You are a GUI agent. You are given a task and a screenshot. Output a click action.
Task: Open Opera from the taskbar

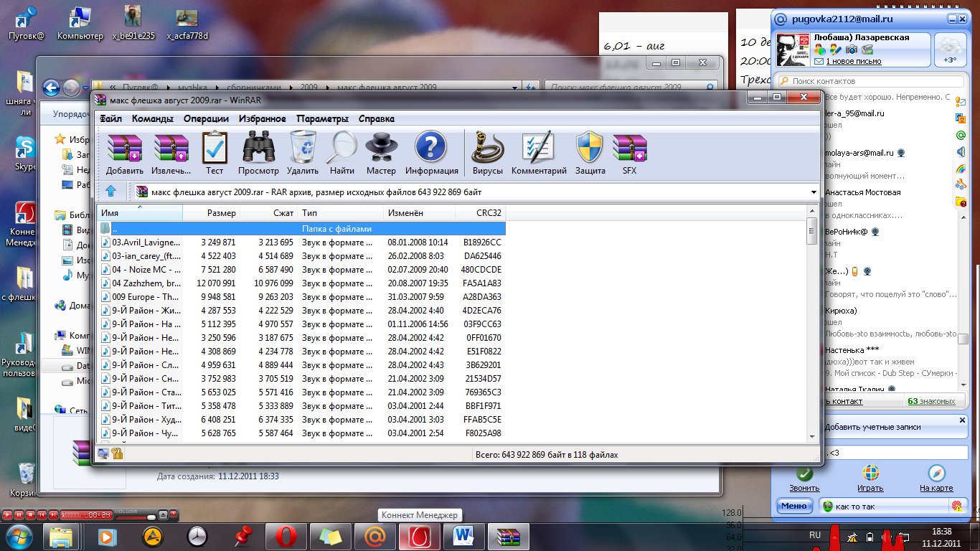pyautogui.click(x=286, y=536)
